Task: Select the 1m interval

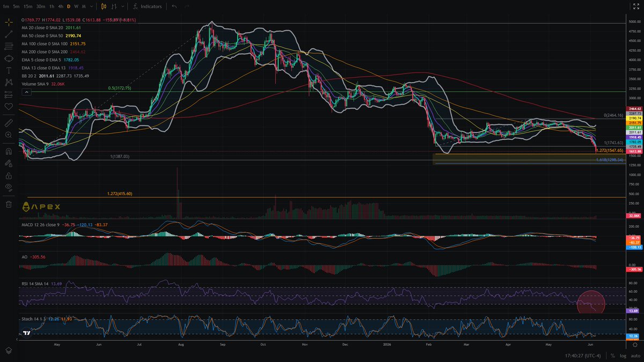Action: [5, 6]
